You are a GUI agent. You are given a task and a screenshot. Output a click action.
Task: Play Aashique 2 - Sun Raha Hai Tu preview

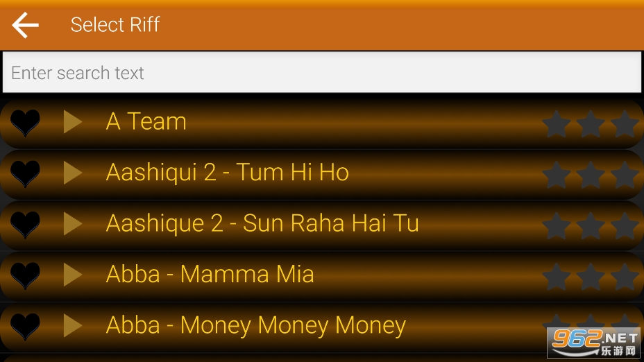click(73, 224)
